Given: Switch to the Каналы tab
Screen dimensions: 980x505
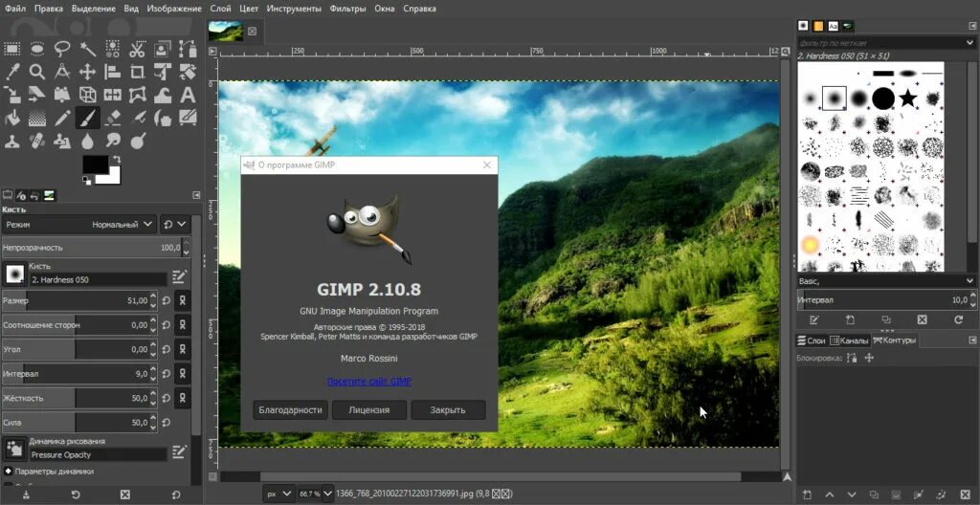Looking at the screenshot, I should click(850, 340).
